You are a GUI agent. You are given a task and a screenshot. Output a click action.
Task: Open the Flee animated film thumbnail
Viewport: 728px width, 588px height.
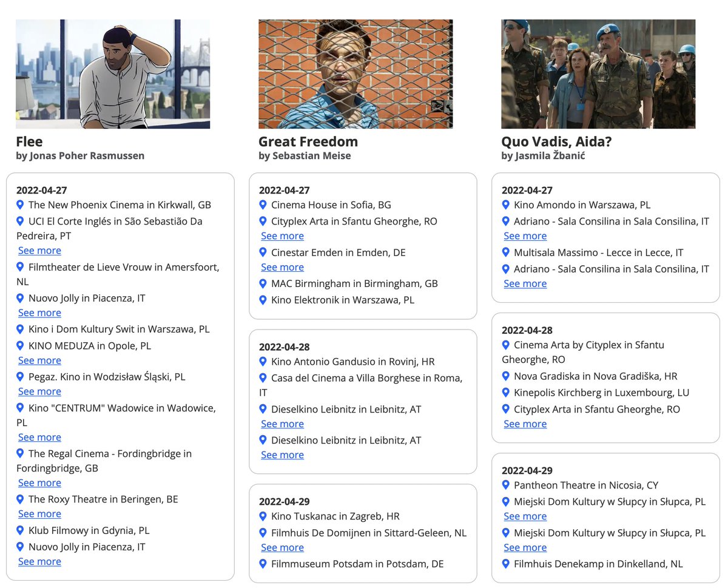point(113,74)
